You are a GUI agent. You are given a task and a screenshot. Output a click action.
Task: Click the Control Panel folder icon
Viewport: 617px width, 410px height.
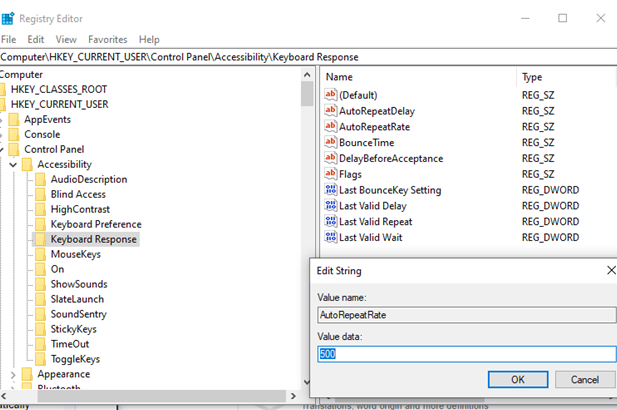coord(14,149)
